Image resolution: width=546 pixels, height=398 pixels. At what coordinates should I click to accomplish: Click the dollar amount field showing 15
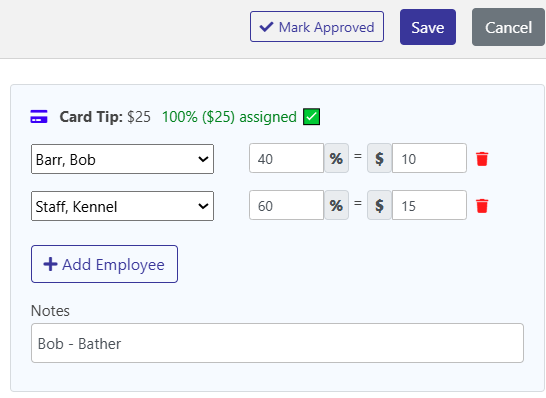(429, 205)
